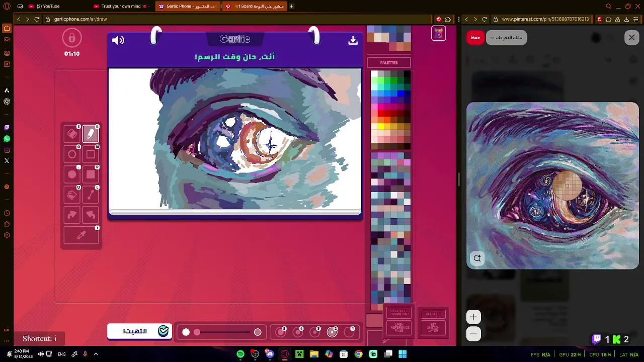Pick the pure blue color swatch

click(400, 94)
